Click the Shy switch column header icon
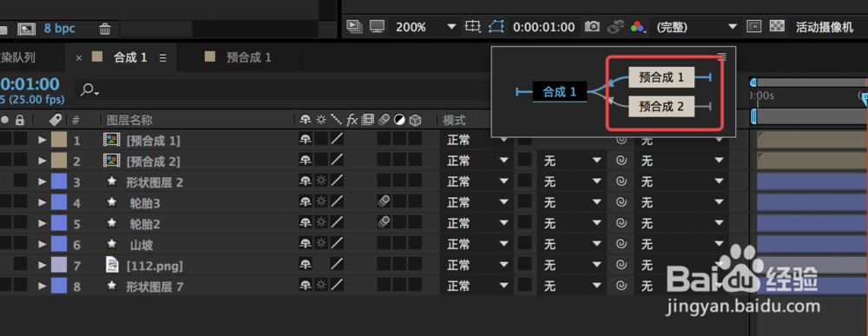 click(x=305, y=120)
